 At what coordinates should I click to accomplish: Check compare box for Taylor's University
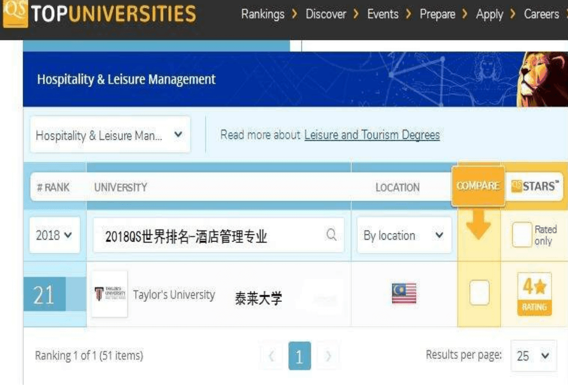click(479, 294)
